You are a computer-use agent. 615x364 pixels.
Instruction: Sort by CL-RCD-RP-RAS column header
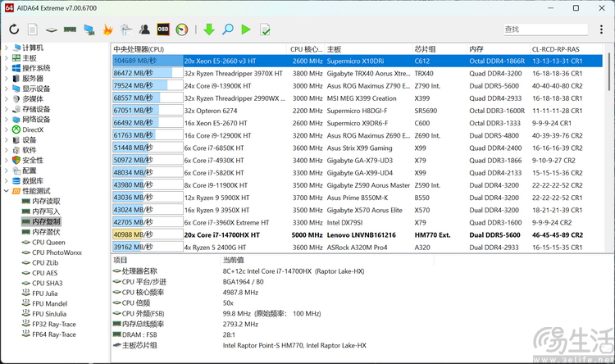(566, 49)
